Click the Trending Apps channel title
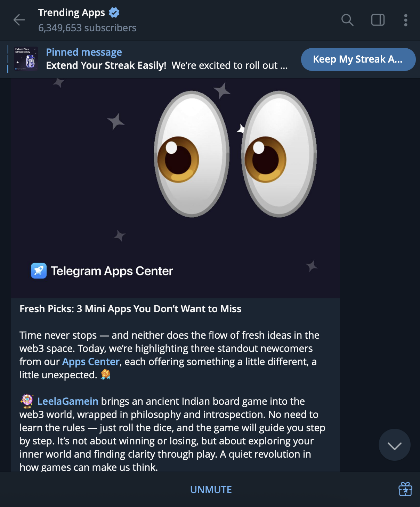The image size is (420, 507). tap(72, 13)
